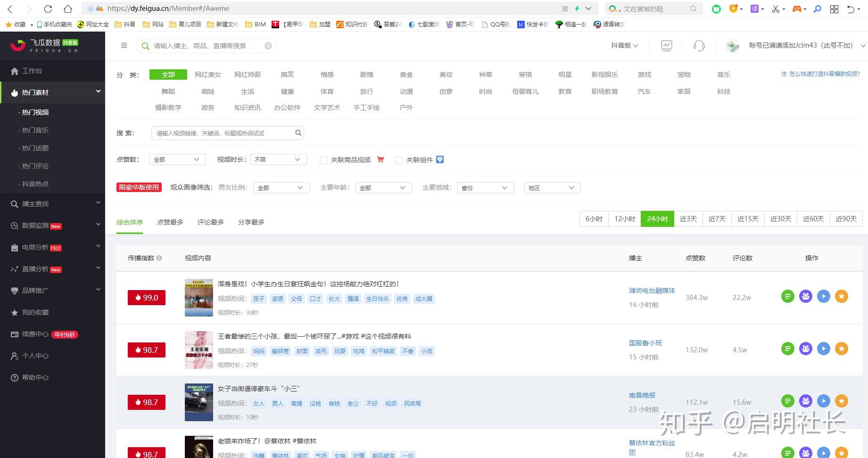Open thumbnail of 王者最惨的三个小孩 video

click(x=199, y=350)
